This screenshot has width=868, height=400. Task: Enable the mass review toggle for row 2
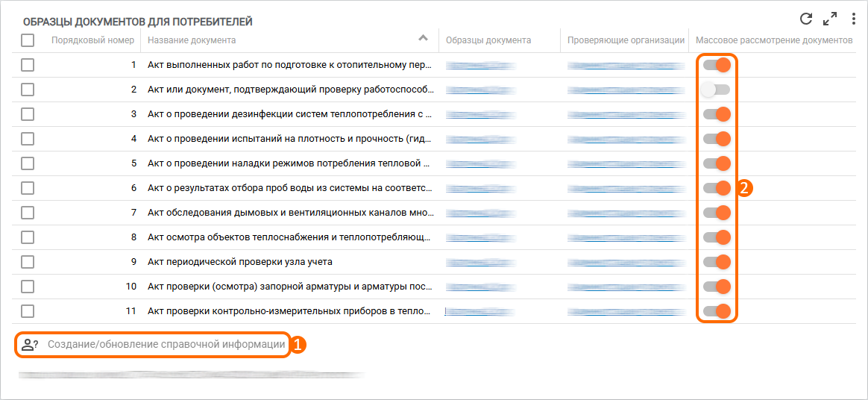pyautogui.click(x=716, y=90)
